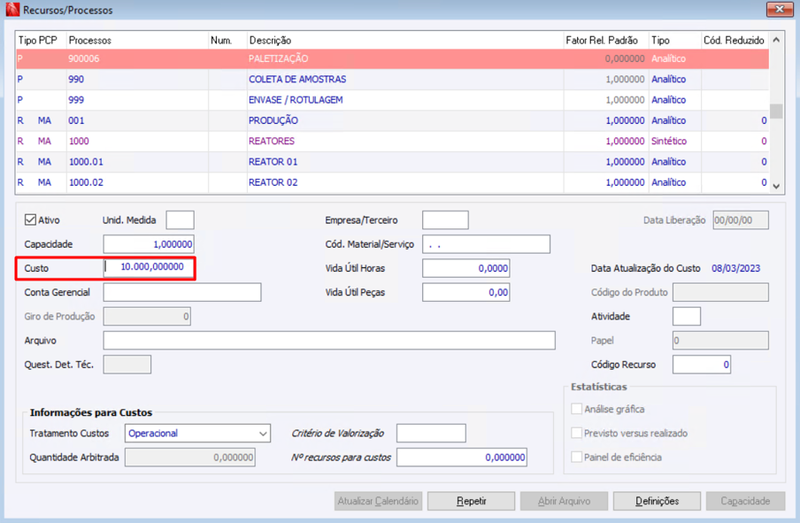This screenshot has height=523, width=800.
Task: Click the list vertical scrollbar thumb
Action: [x=776, y=111]
